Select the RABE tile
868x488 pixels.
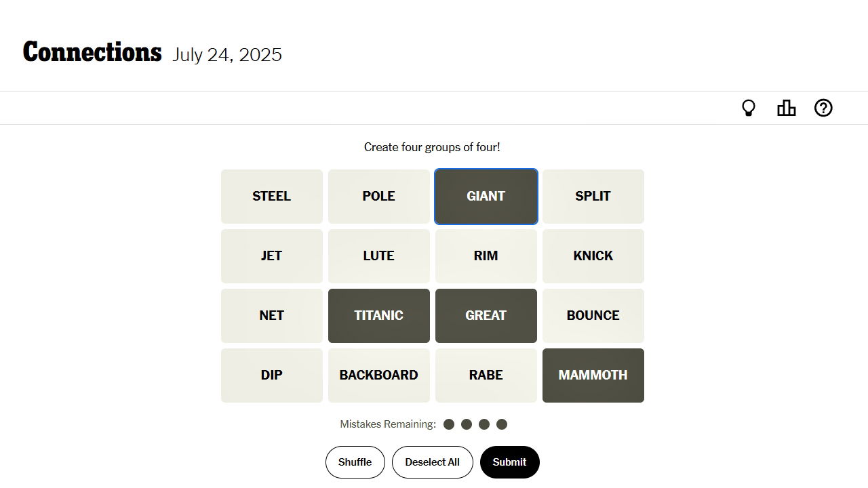(x=486, y=375)
